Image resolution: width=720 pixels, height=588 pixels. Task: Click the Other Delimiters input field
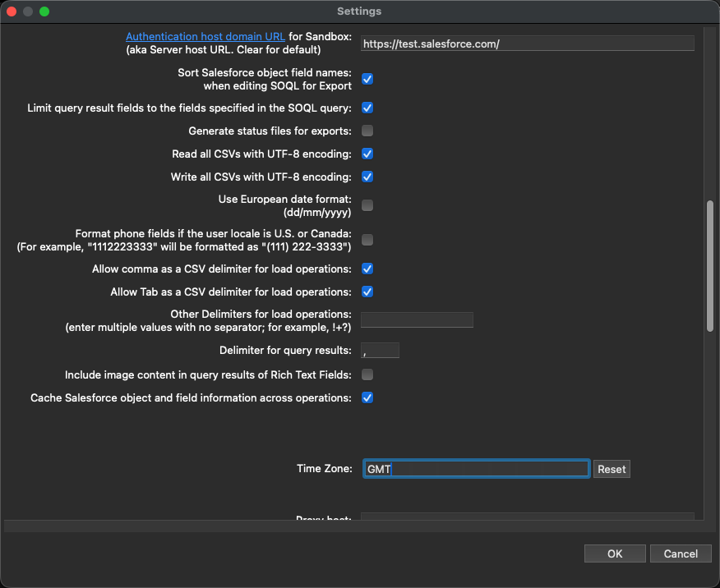tap(417, 319)
